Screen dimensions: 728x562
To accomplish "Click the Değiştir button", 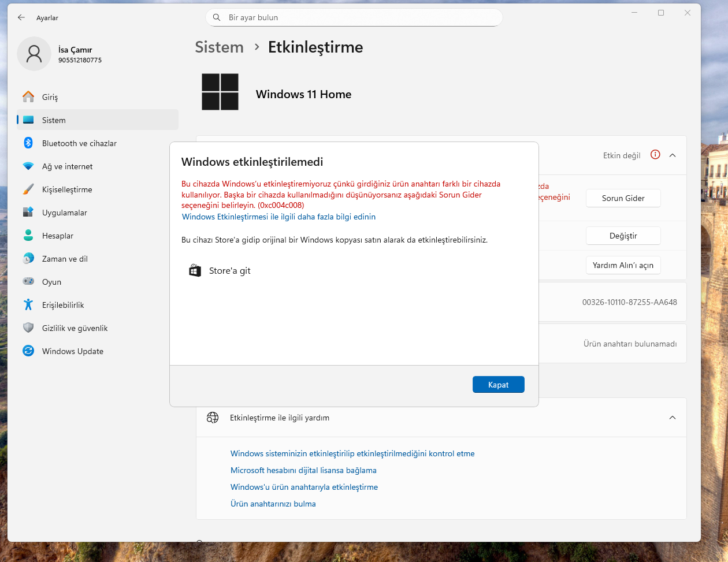I will coord(623,236).
